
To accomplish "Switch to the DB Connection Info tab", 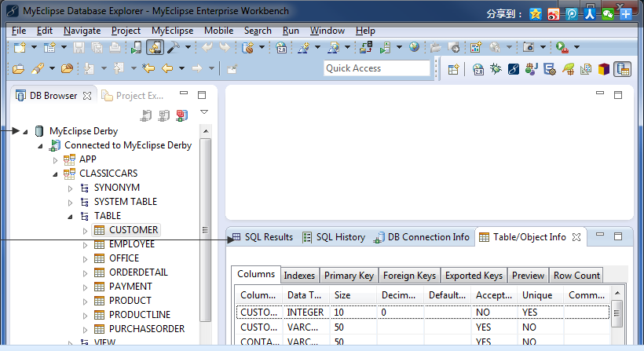I will (x=421, y=237).
